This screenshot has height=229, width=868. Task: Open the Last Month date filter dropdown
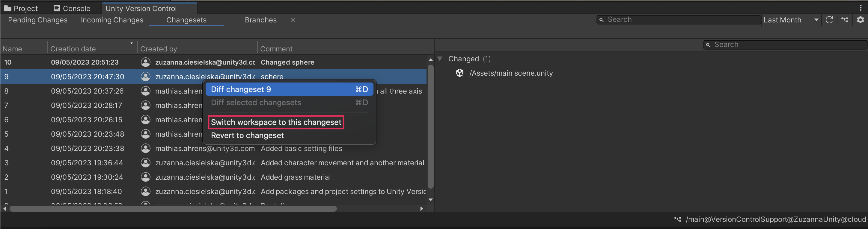pos(790,20)
